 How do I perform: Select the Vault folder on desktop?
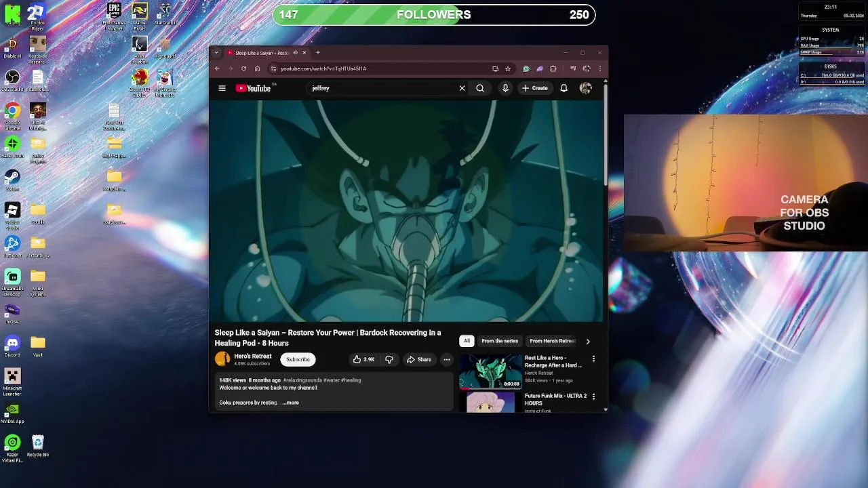pos(38,346)
